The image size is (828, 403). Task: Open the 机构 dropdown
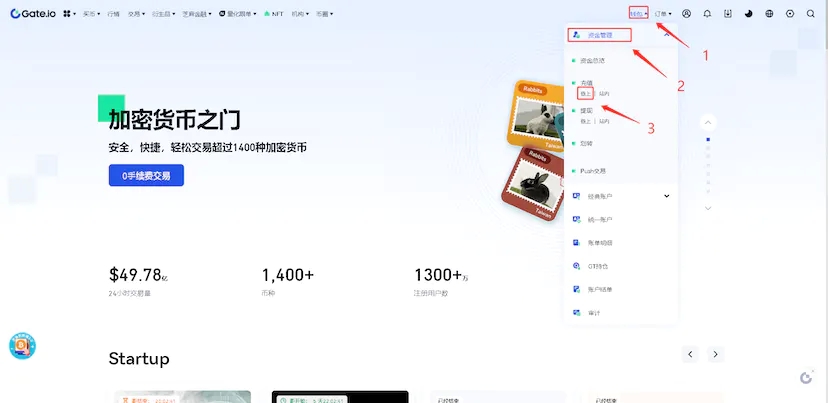tap(300, 14)
